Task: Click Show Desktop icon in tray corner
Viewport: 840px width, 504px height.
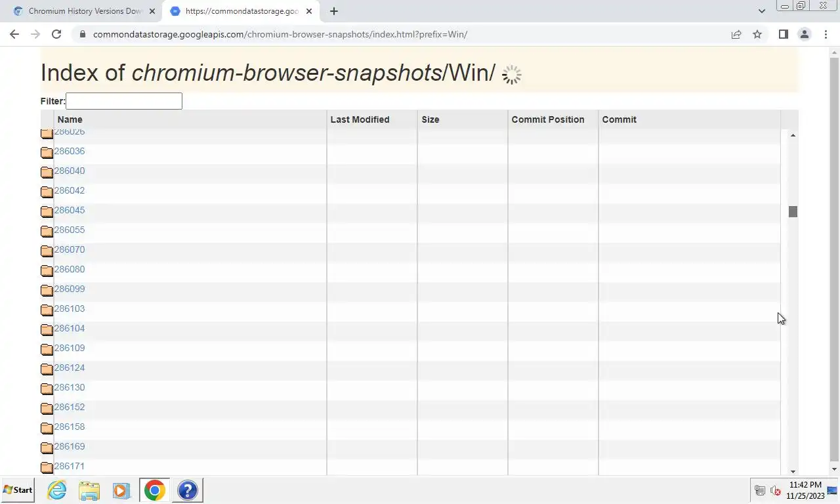Action: click(x=833, y=490)
